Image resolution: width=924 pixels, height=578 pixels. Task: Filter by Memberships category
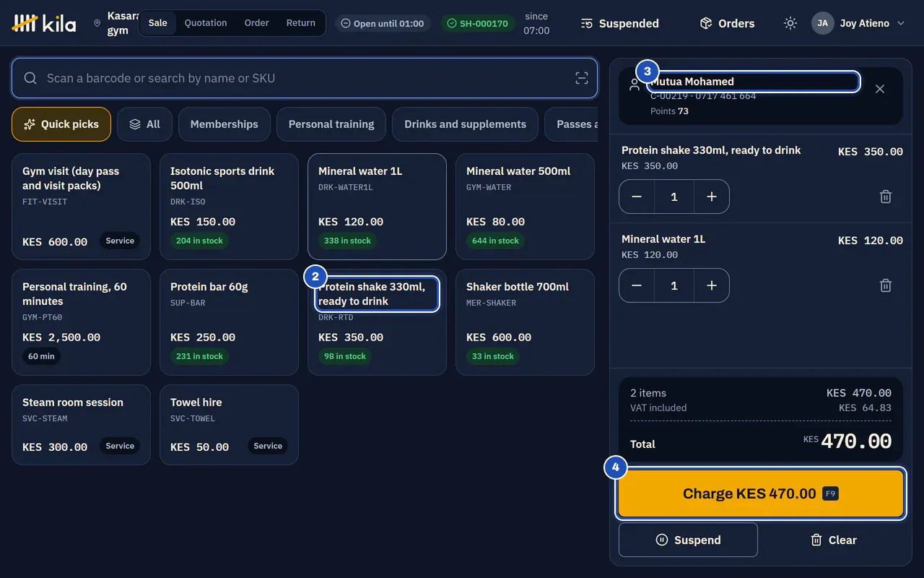[x=225, y=124]
